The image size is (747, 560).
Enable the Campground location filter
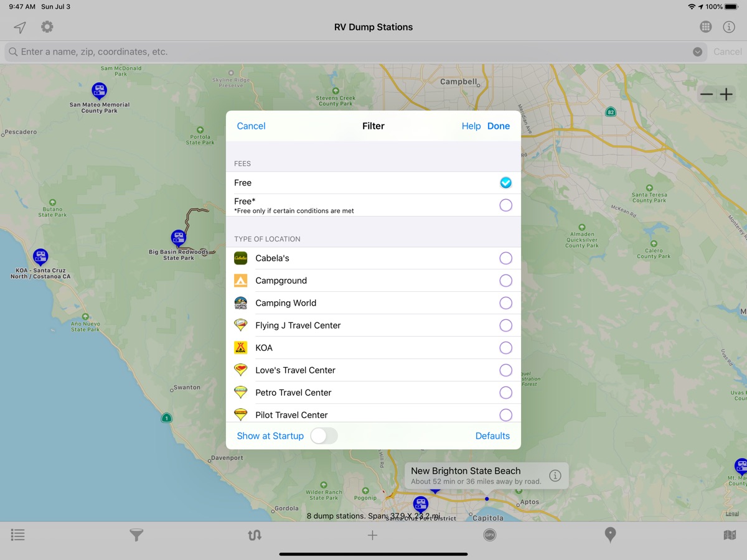pos(505,281)
